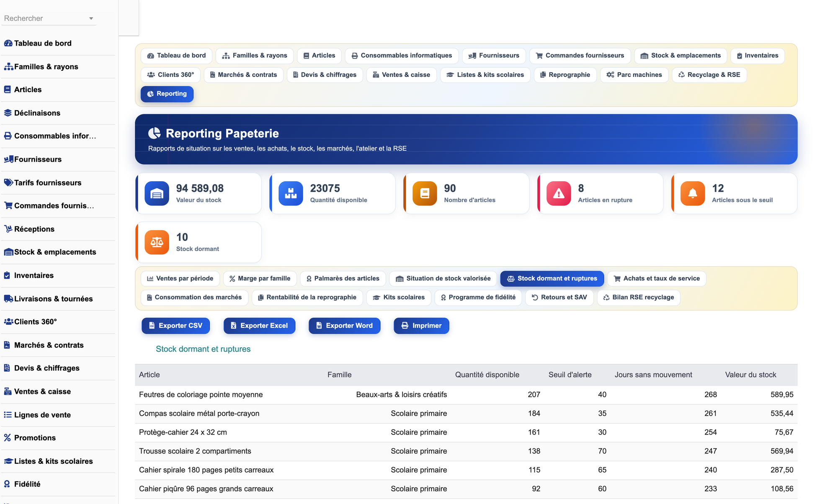The height and width of the screenshot is (504, 815).
Task: Open Fournisseurs in top navigation
Action: click(493, 56)
